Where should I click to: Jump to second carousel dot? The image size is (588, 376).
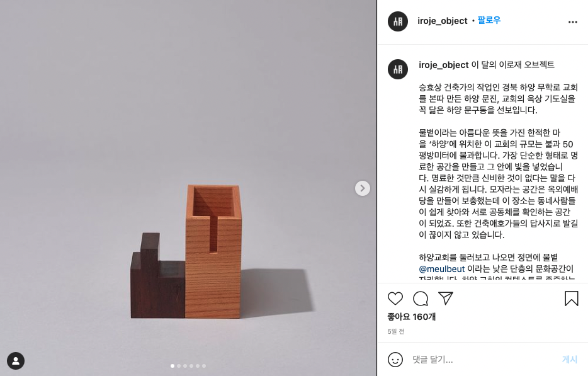tap(179, 366)
